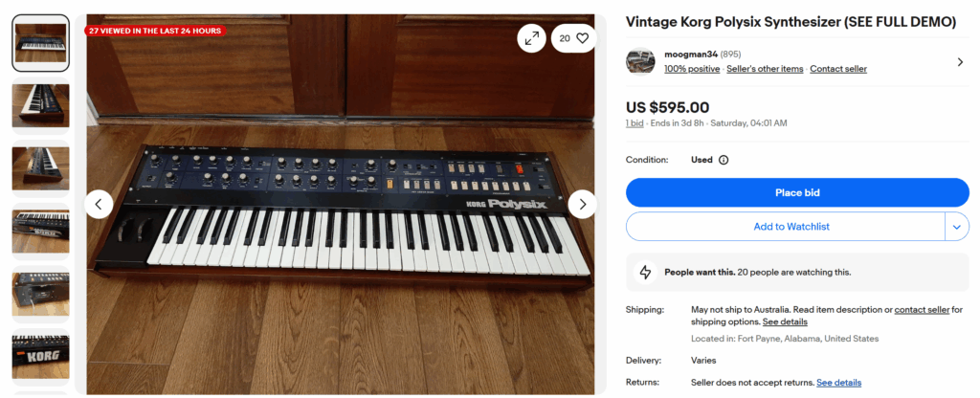Show the previous listing photo
Image resolution: width=980 pixels, height=398 pixels.
point(100,204)
